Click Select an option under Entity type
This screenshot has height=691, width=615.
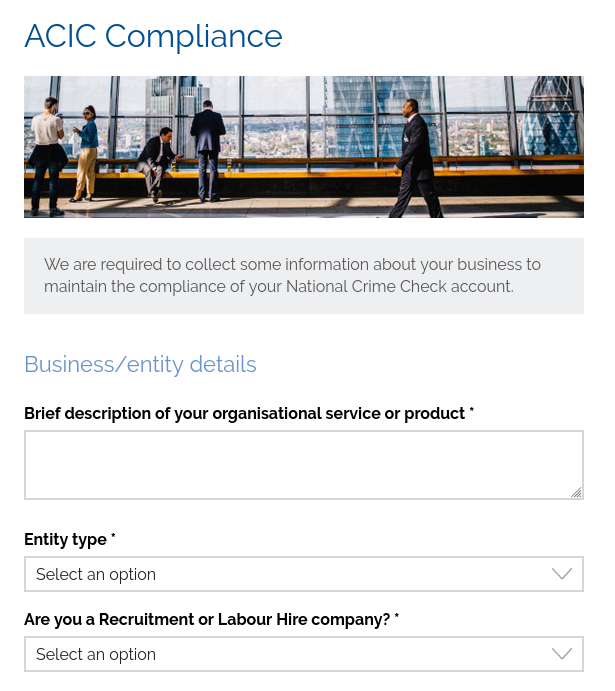(96, 574)
